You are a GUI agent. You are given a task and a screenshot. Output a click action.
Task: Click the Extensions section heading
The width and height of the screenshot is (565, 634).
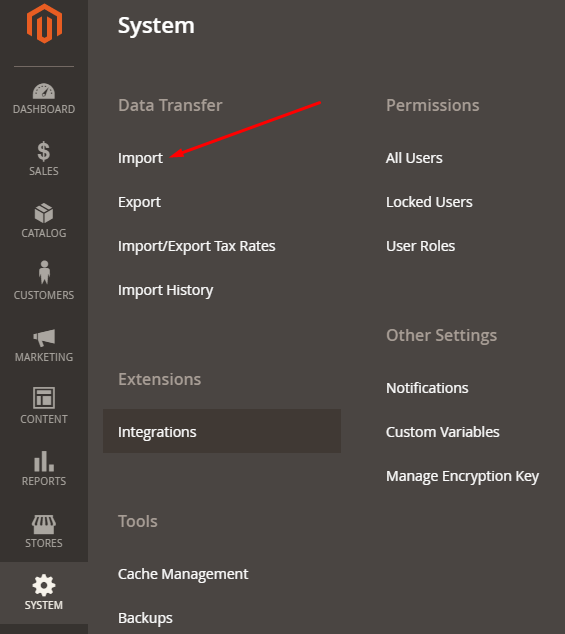(x=159, y=379)
